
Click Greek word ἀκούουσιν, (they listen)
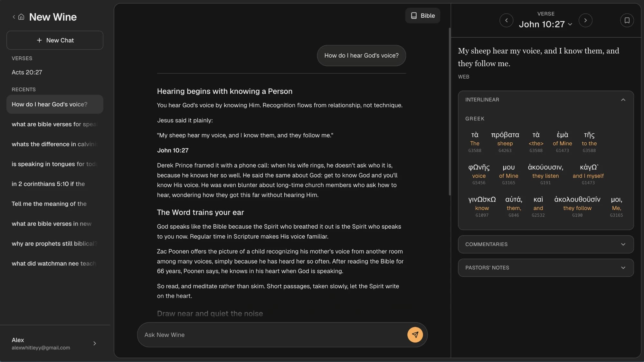click(x=545, y=167)
